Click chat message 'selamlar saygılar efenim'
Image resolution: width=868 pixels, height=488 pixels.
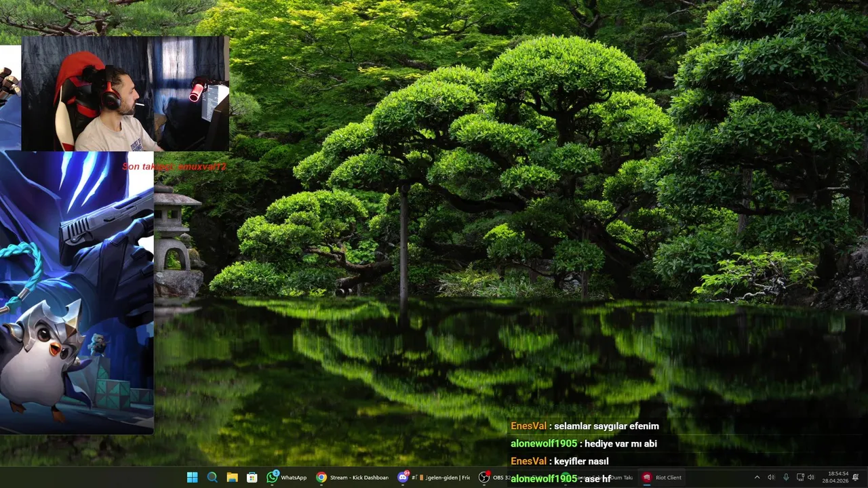(606, 426)
